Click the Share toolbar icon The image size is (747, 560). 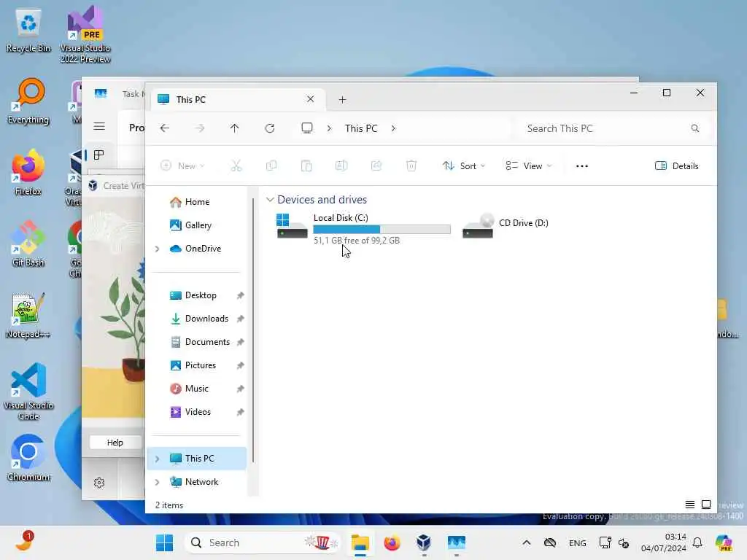tap(376, 166)
